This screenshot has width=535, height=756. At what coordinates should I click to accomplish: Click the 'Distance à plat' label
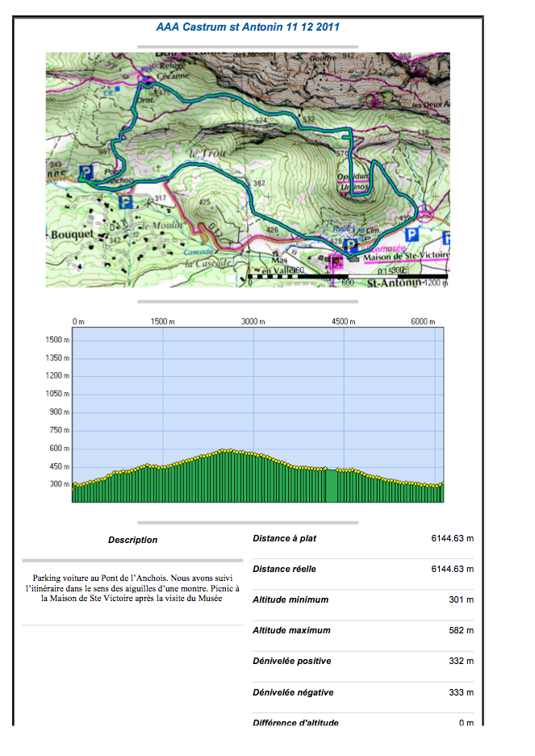click(285, 538)
